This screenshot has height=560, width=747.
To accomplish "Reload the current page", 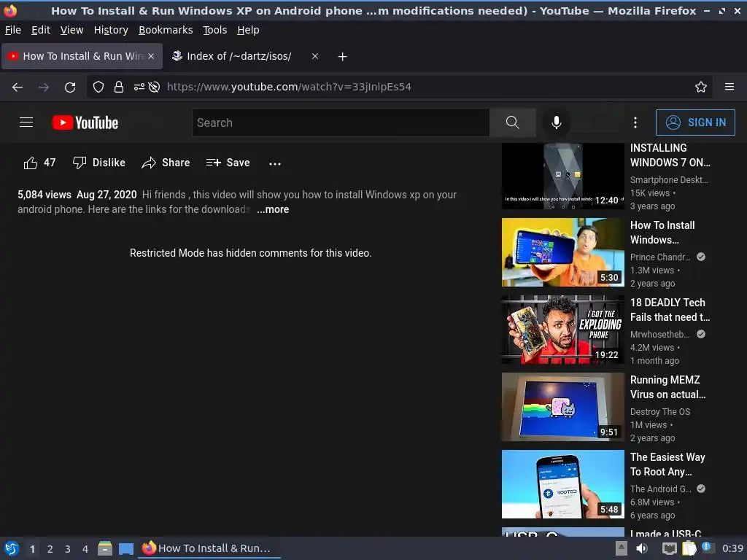I will tap(70, 87).
